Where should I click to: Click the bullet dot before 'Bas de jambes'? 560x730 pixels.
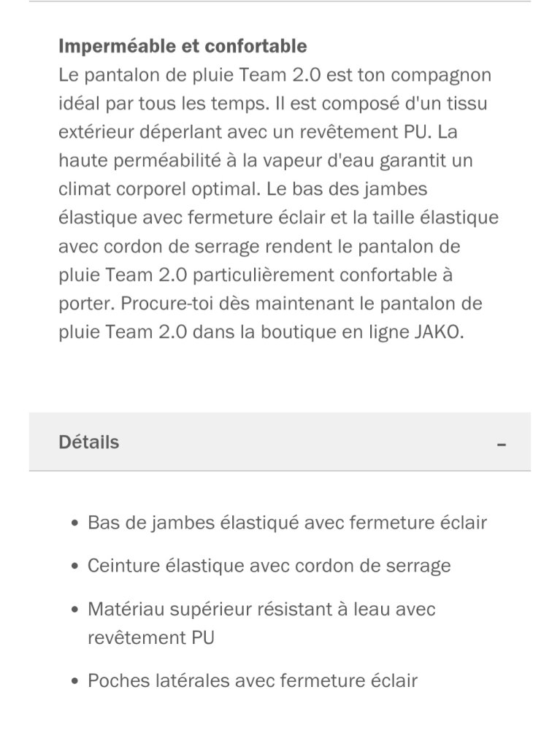pyautogui.click(x=74, y=524)
